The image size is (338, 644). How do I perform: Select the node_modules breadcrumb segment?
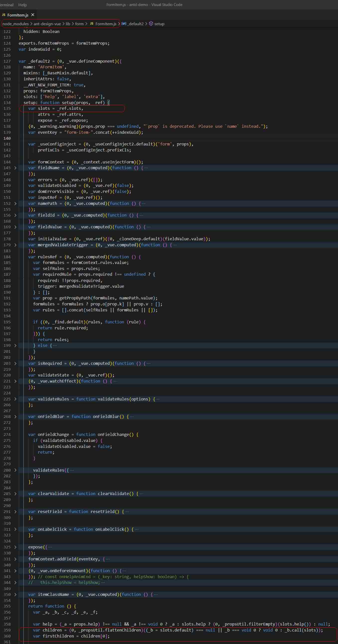15,24
